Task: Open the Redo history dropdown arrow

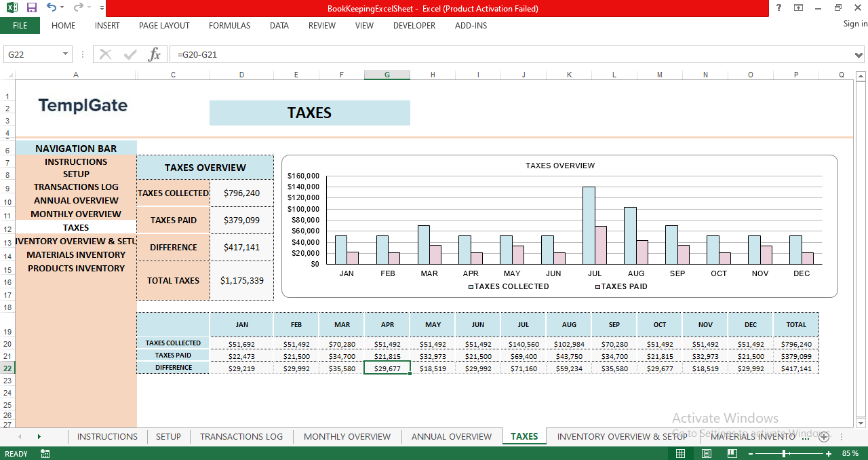Action: point(89,8)
